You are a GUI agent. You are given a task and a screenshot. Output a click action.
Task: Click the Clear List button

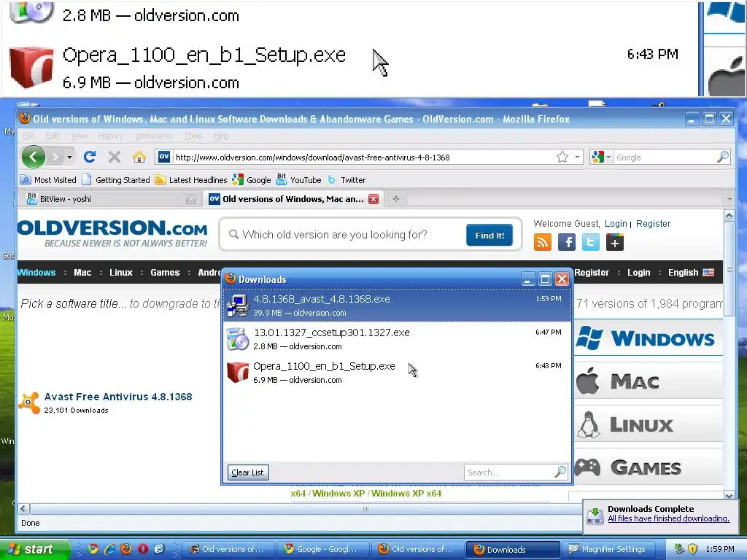(248, 472)
